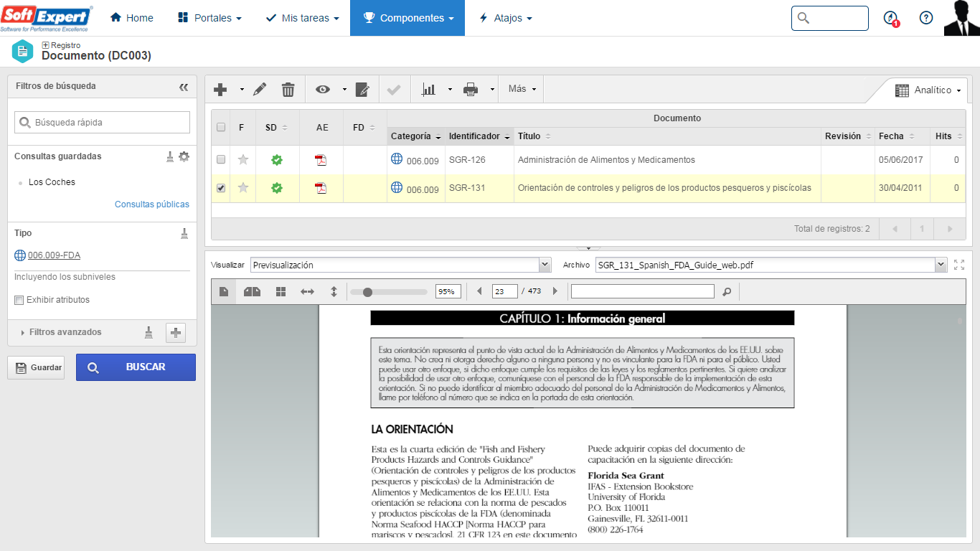The width and height of the screenshot is (980, 551).
Task: Go to next PDF page
Action: click(x=555, y=291)
